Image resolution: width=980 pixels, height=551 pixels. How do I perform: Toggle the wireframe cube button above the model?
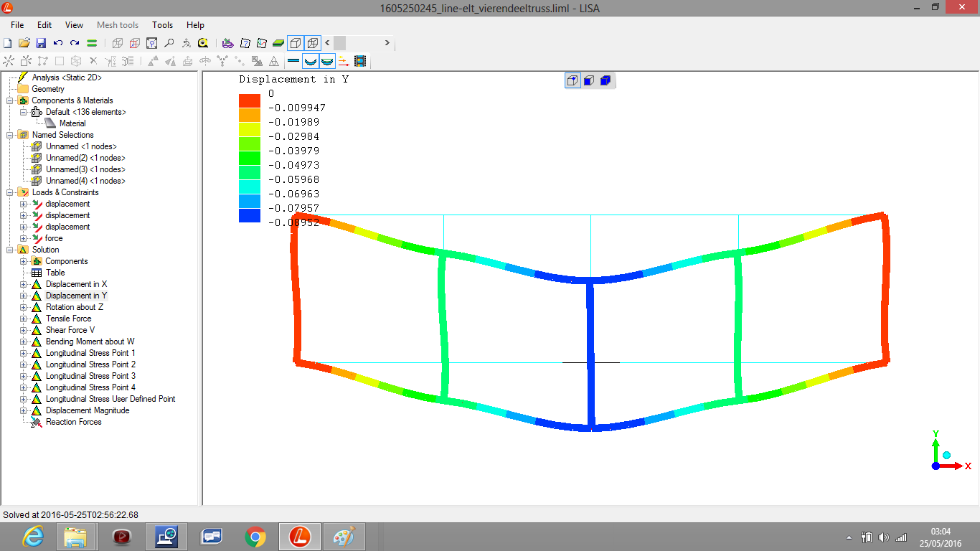click(x=573, y=80)
